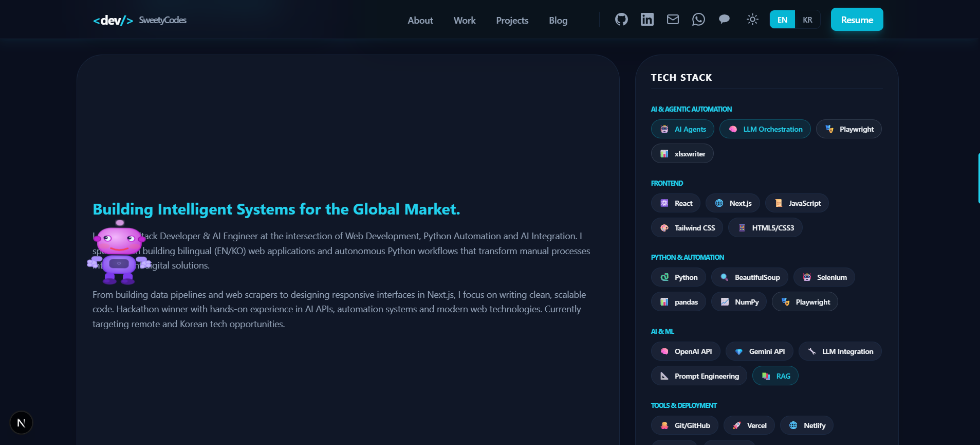Click the HTML5/CSS3 chip
The width and height of the screenshot is (980, 445).
click(x=765, y=228)
